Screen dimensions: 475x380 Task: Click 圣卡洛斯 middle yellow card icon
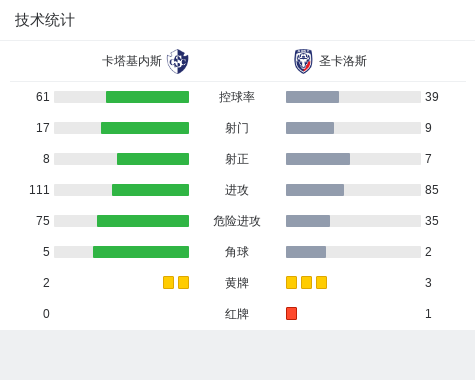click(306, 283)
